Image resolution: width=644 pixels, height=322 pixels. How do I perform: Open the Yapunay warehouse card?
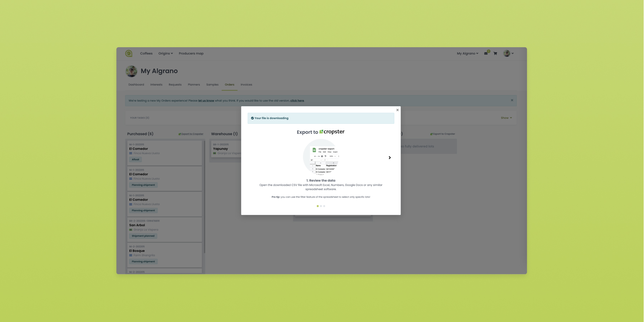pos(227,149)
